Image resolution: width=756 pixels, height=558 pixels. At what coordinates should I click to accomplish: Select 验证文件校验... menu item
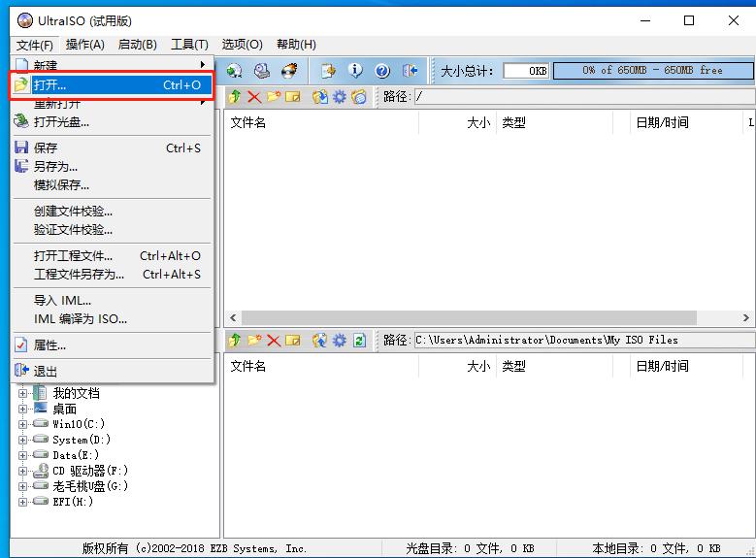pos(112,230)
